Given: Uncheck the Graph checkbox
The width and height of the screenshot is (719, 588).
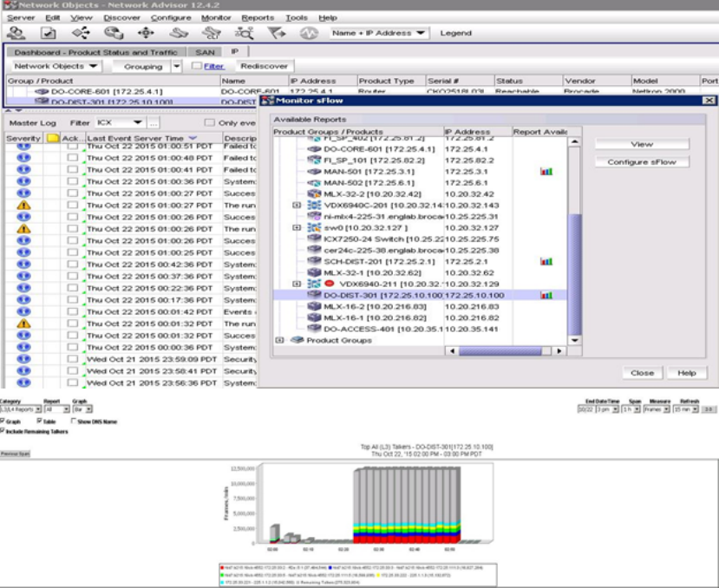Looking at the screenshot, I should point(3,421).
